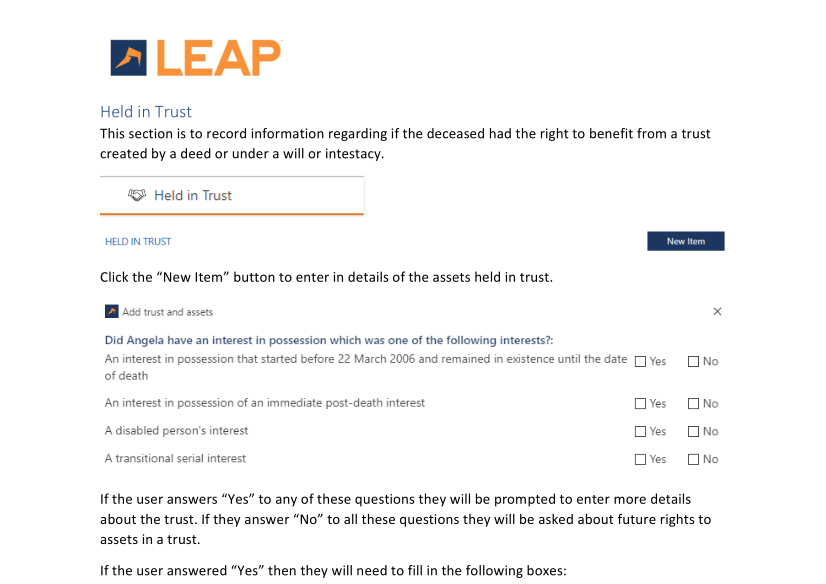Click the blue Held in Trust heading
This screenshot has height=584, width=826.
[146, 112]
